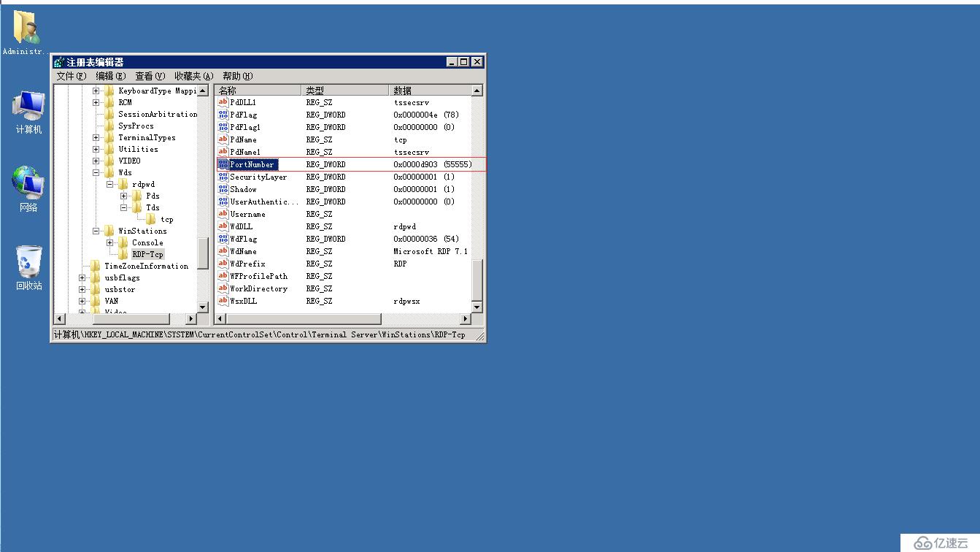The image size is (980, 552).
Task: Click the WdName string value icon
Action: tap(223, 251)
